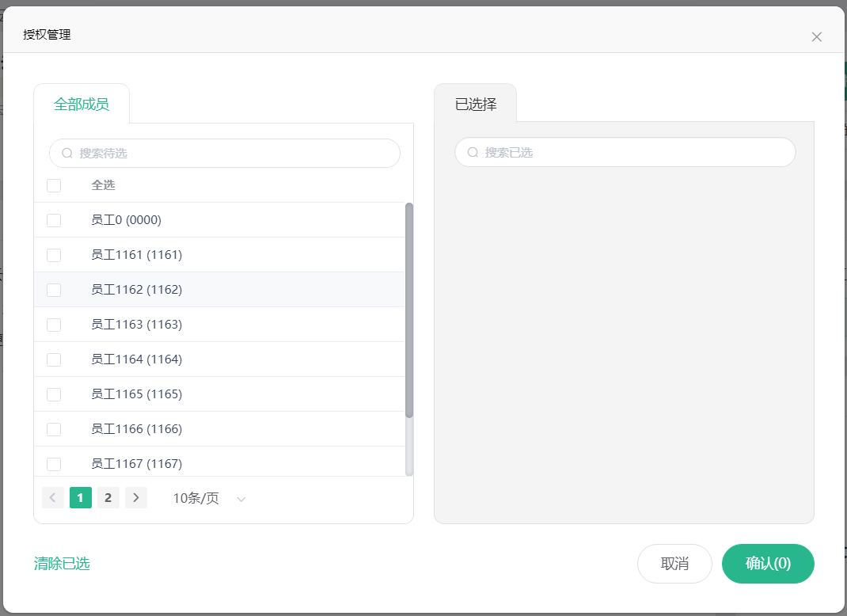Click the 清除已选 link

point(62,564)
